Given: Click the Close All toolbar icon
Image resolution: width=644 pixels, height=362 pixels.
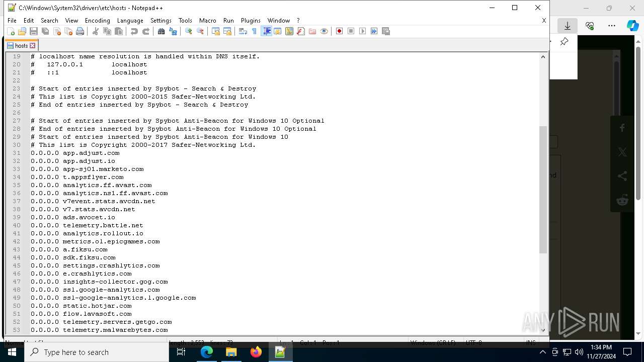Looking at the screenshot, I should (68, 31).
